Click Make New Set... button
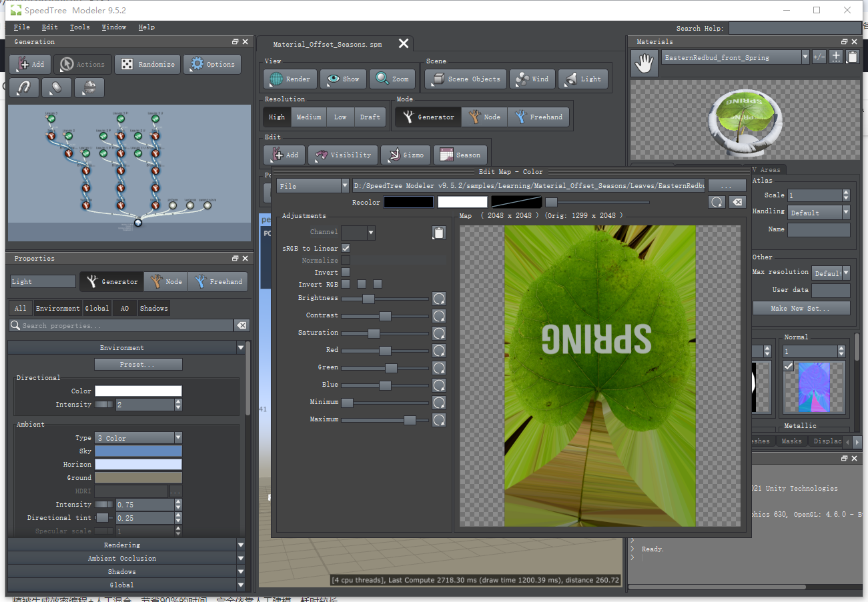 tap(801, 308)
